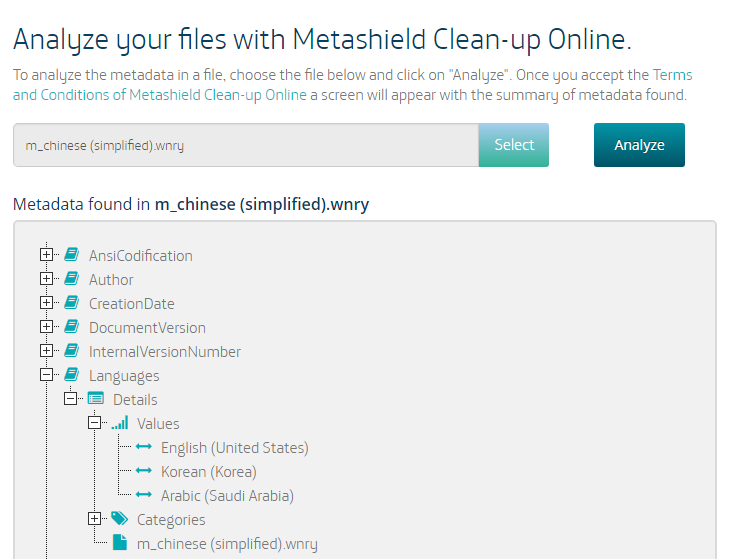The height and width of the screenshot is (559, 736).
Task: Collapse the Details node
Action: pos(70,399)
